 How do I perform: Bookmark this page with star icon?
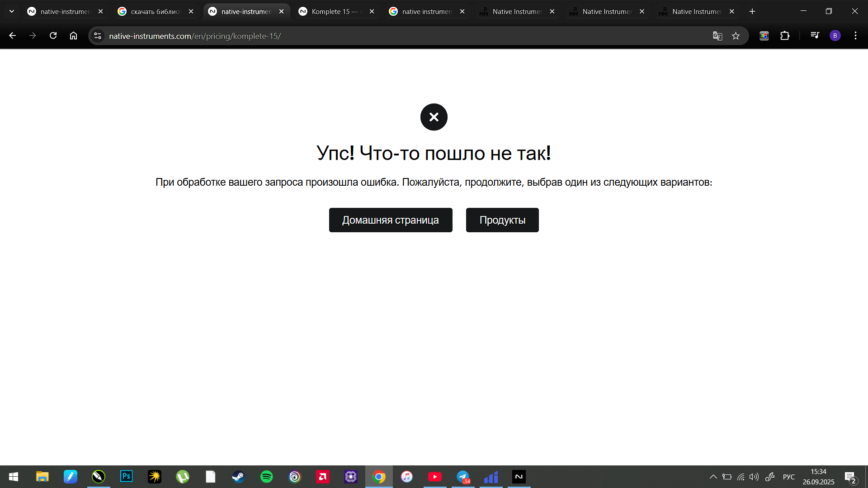tap(736, 36)
